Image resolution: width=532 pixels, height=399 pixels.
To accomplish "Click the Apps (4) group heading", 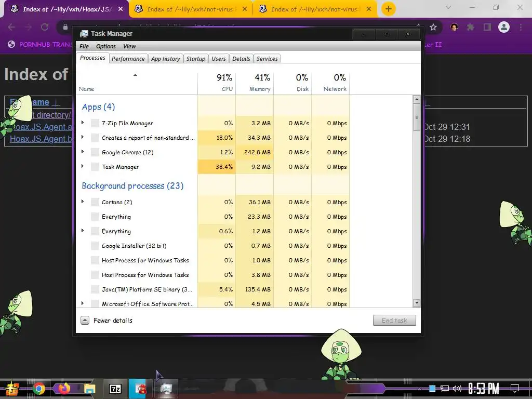I will tap(98, 107).
